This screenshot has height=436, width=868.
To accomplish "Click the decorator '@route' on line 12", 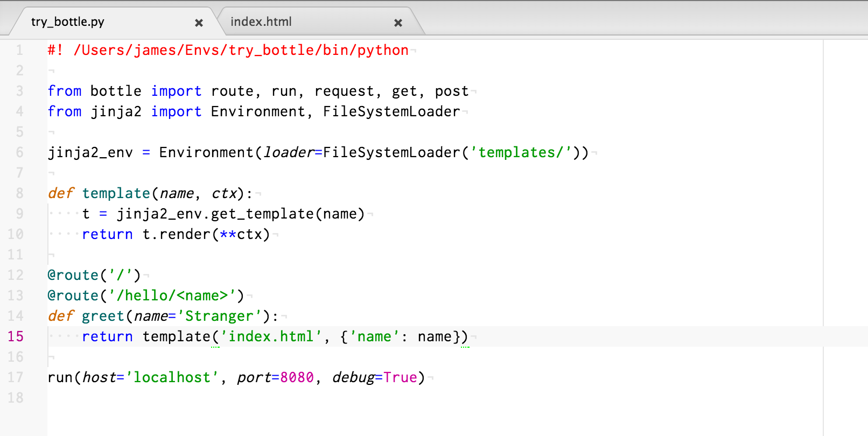I will [x=73, y=275].
